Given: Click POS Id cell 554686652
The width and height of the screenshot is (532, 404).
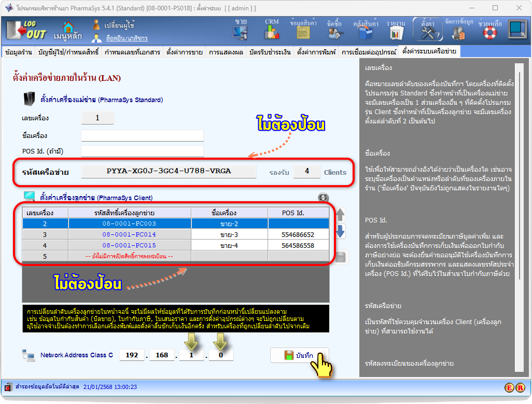Looking at the screenshot, I should pos(298,234).
